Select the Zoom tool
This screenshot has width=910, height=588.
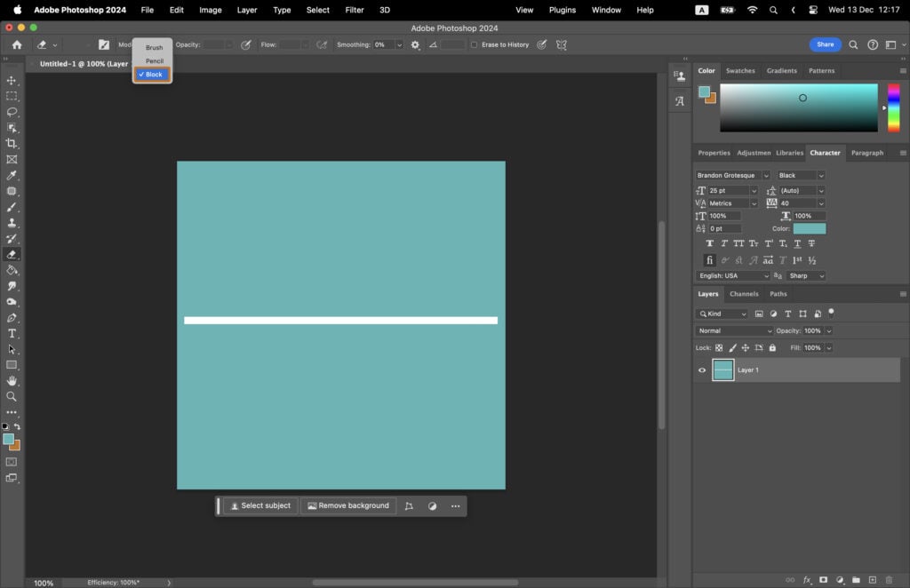pyautogui.click(x=12, y=397)
